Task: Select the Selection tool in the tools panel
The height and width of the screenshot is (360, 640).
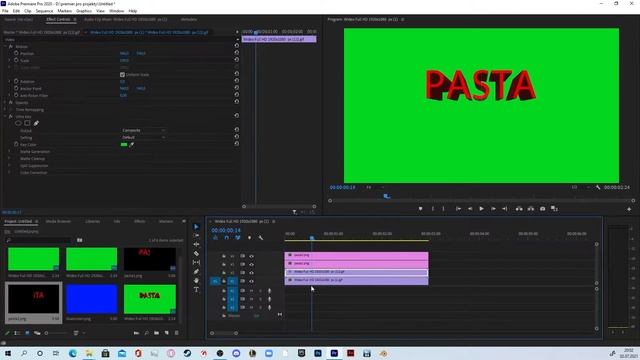Action: click(x=196, y=227)
